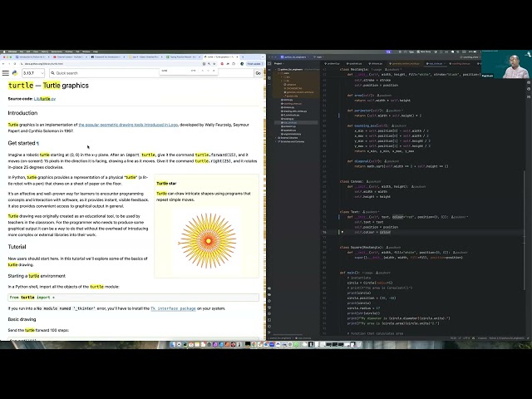Open the main branch dropdown in PyCharm
This screenshot has width=532, height=399.
tap(319, 57)
